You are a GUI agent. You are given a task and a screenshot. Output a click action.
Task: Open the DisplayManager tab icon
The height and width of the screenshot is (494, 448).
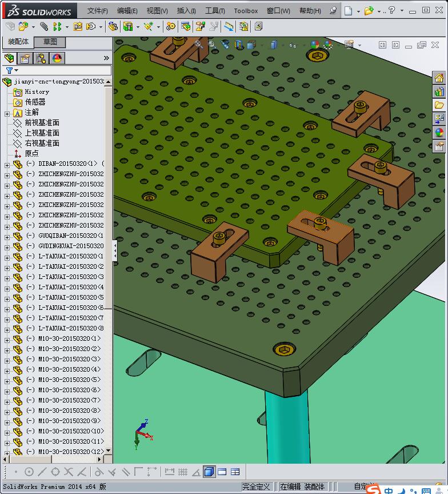tap(57, 58)
